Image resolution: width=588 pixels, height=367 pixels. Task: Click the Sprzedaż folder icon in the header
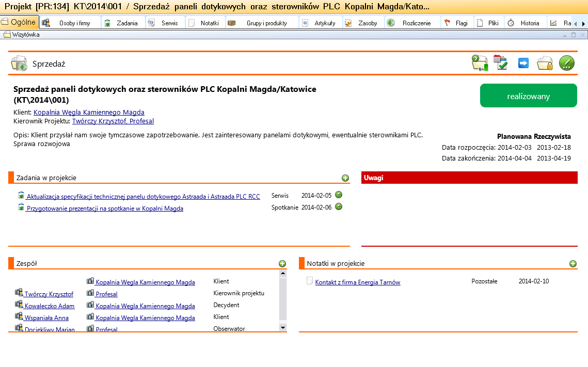pos(19,63)
